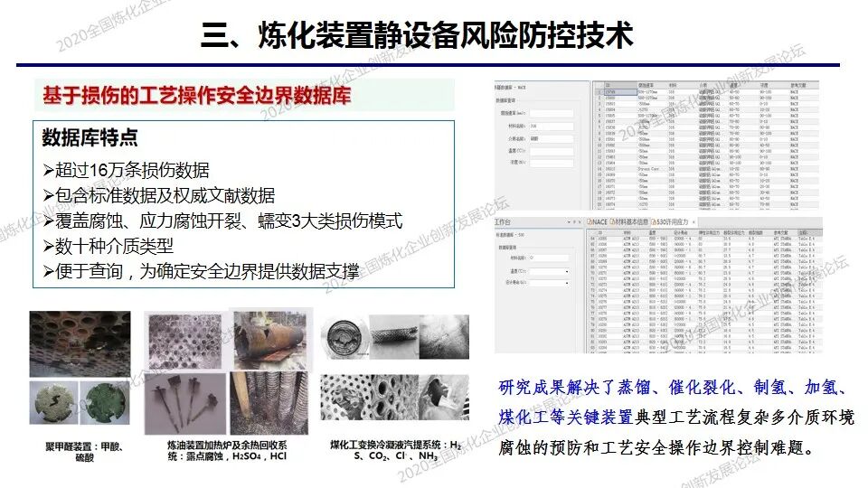The image size is (868, 488).
Task: Click the corroded anchor nails photo
Action: pyautogui.click(x=185, y=403)
